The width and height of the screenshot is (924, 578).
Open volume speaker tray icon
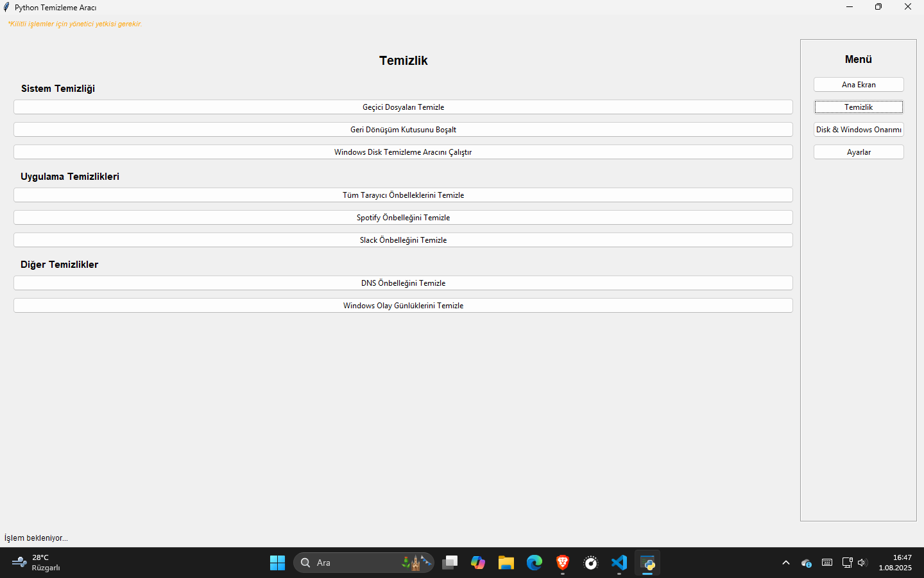pos(862,563)
